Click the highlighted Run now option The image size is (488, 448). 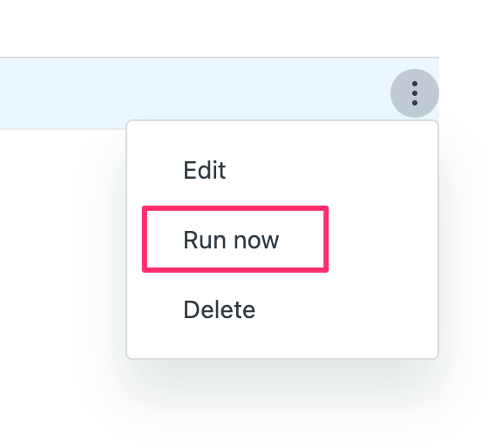pyautogui.click(x=235, y=240)
